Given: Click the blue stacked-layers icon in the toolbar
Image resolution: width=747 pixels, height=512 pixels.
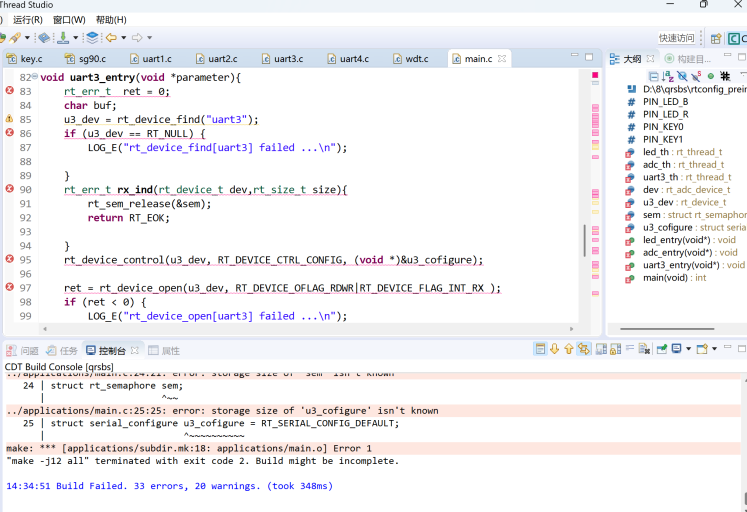Looking at the screenshot, I should point(92,38).
